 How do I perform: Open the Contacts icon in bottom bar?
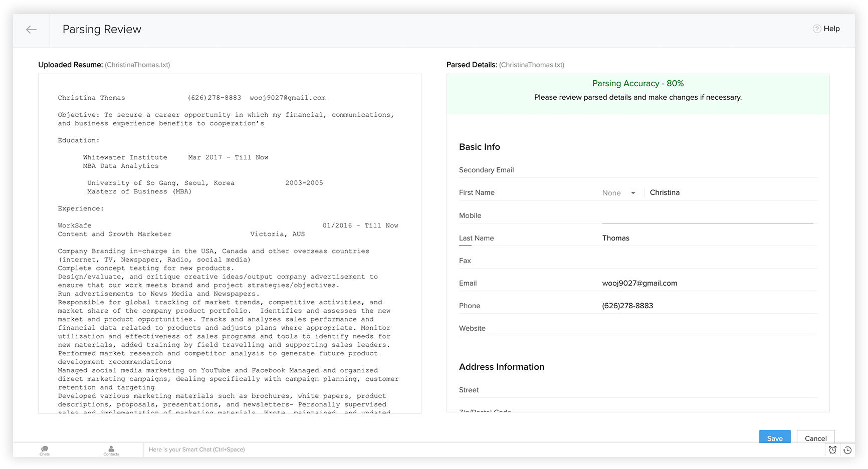point(111,450)
